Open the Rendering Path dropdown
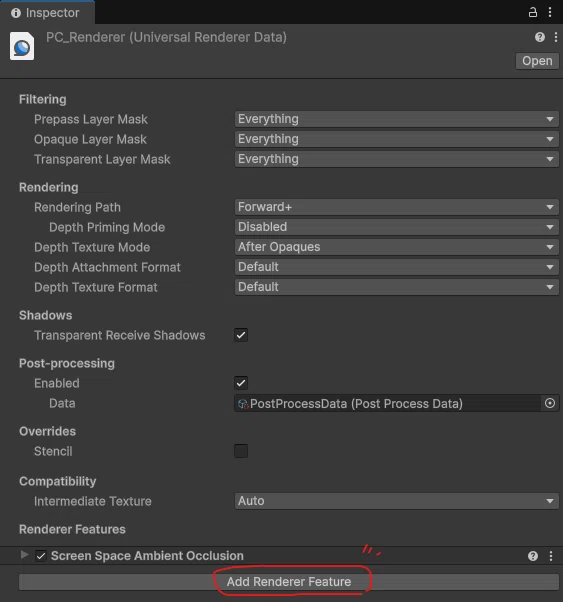 (396, 207)
